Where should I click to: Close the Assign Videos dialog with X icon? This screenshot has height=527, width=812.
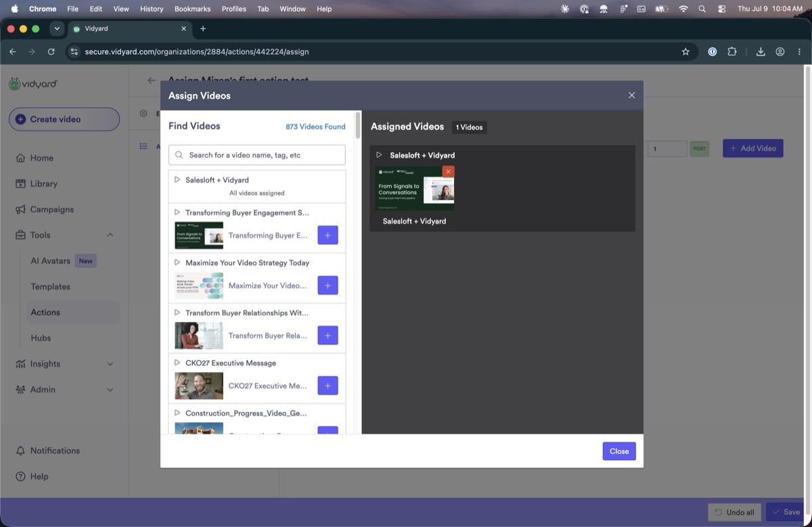click(631, 95)
